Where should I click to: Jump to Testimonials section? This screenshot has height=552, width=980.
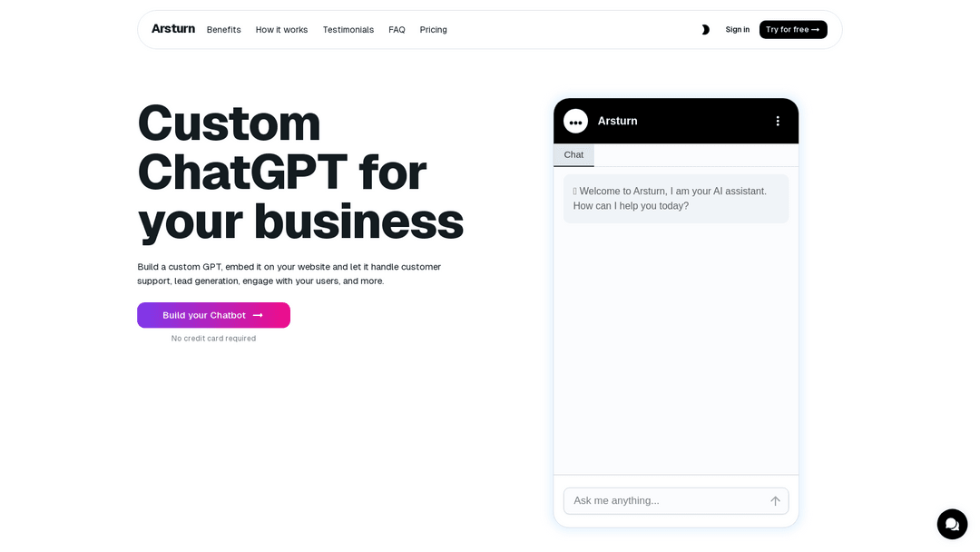coord(348,30)
